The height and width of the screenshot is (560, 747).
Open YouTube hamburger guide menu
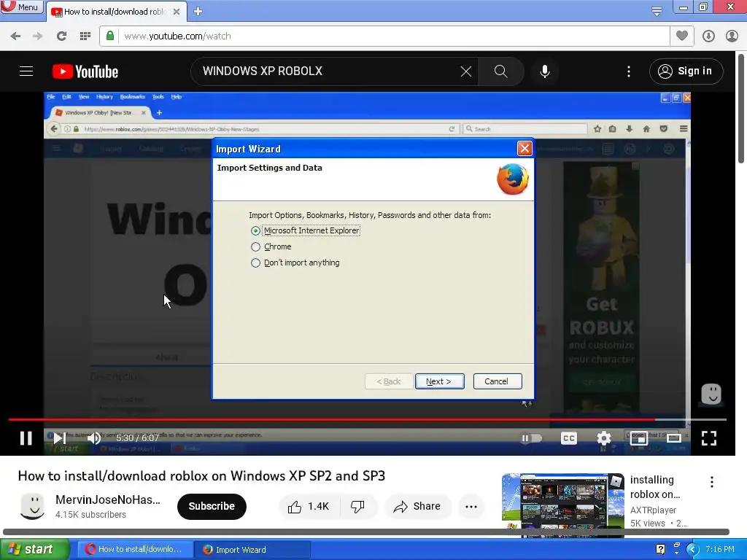pyautogui.click(x=26, y=71)
